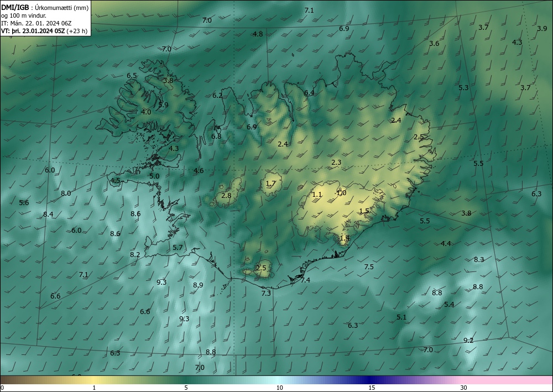The image size is (553, 392).
Task: Click the 'VT: þri. 23.01.2024 05Z' valid time
Action: click(33, 30)
